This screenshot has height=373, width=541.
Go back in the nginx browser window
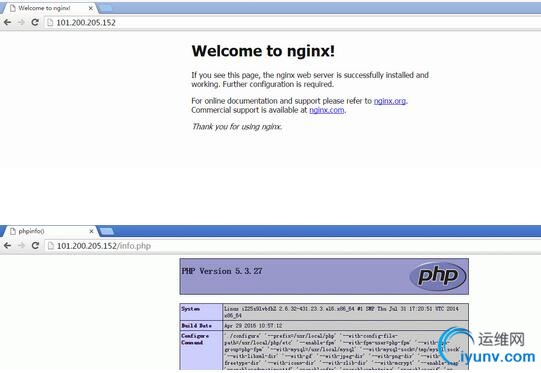coord(7,22)
